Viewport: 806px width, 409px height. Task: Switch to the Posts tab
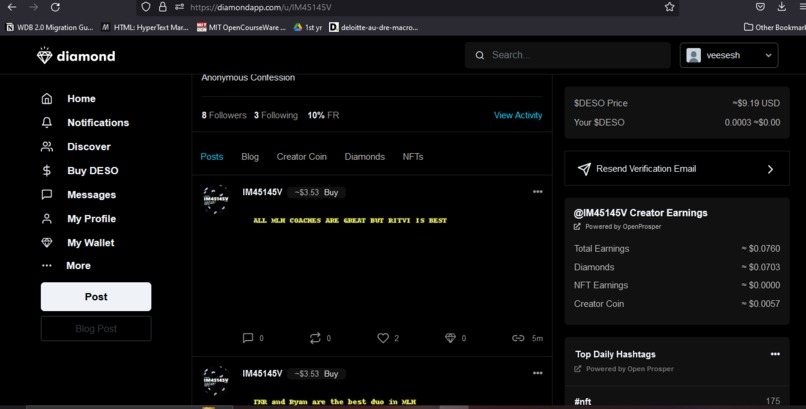(212, 157)
